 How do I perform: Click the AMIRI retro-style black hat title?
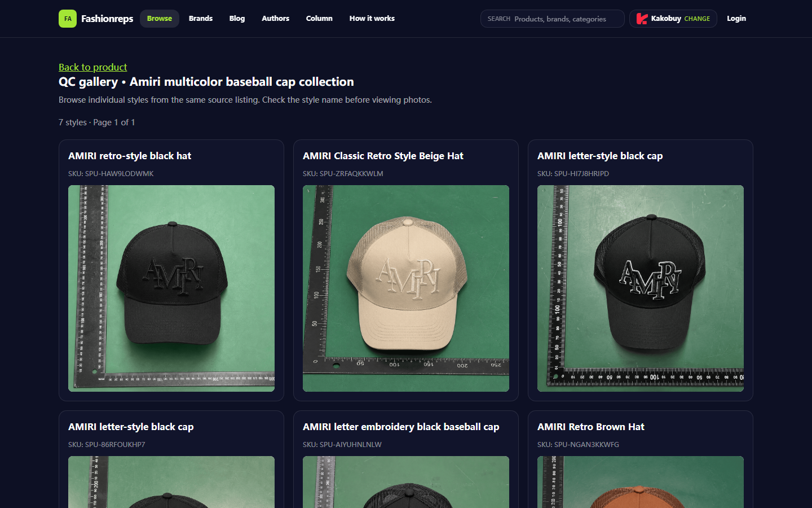[130, 156]
